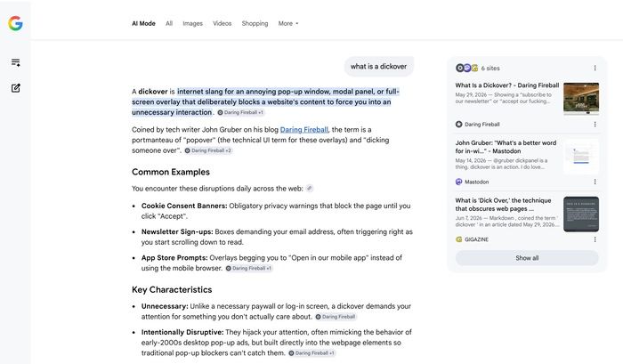Open the Daring Fireball article thumbnail

click(581, 98)
